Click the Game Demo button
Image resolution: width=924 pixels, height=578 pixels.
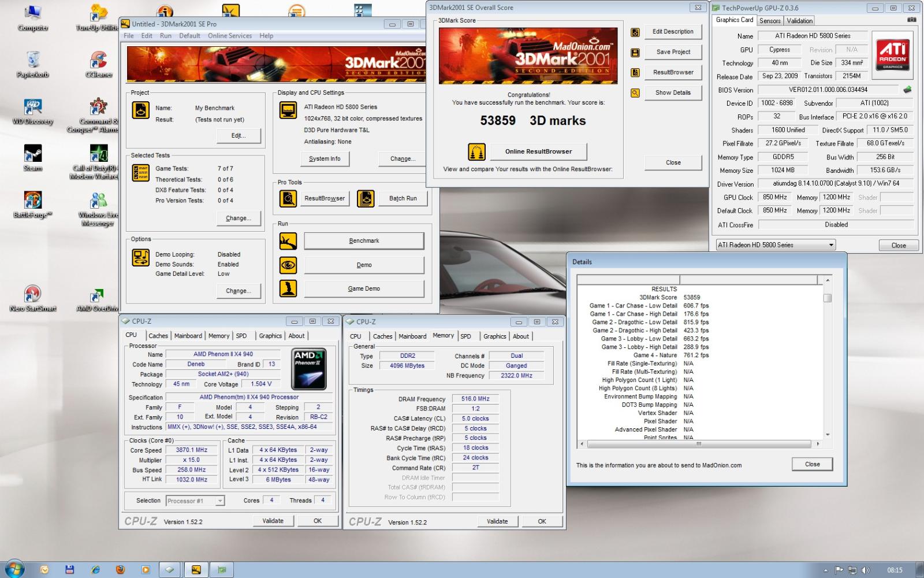(364, 288)
